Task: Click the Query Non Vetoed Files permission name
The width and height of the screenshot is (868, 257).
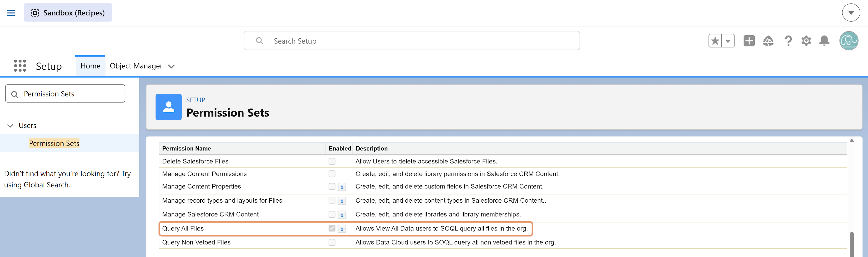Action: tap(196, 242)
